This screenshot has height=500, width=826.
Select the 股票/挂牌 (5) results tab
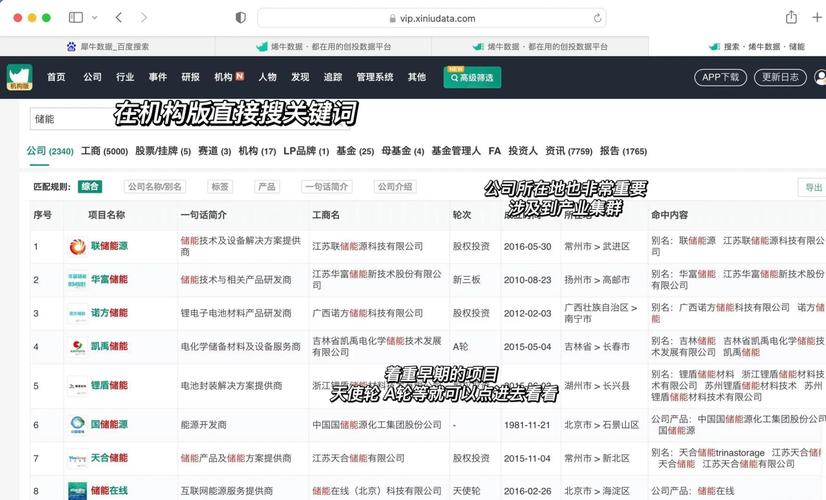[163, 151]
